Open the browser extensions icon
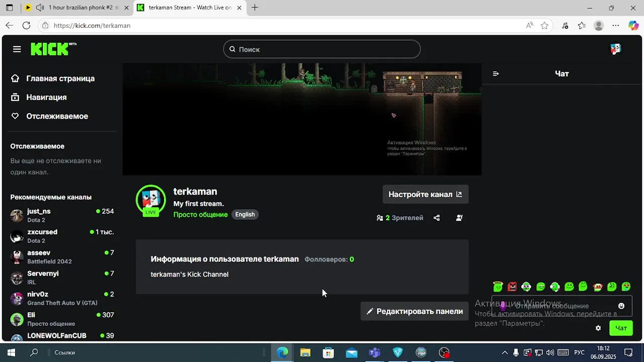Image resolution: width=644 pixels, height=362 pixels. tap(565, 25)
